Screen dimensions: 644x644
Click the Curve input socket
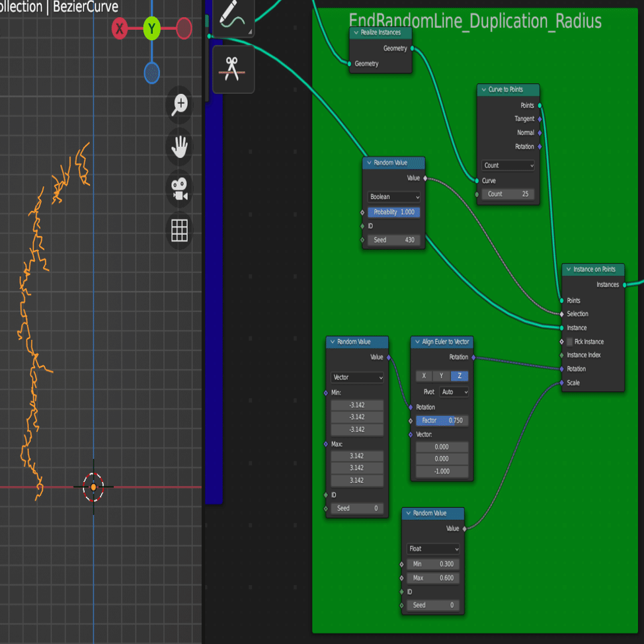point(477,181)
